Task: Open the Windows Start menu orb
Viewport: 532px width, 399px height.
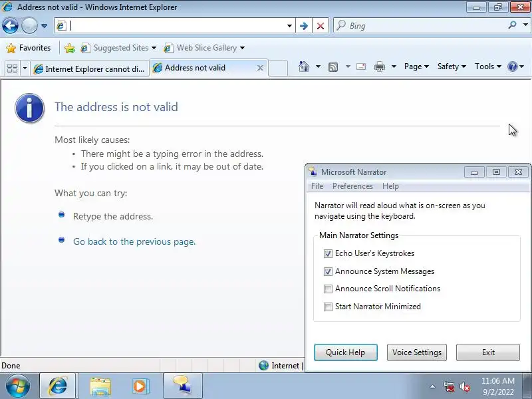Action: (17, 386)
